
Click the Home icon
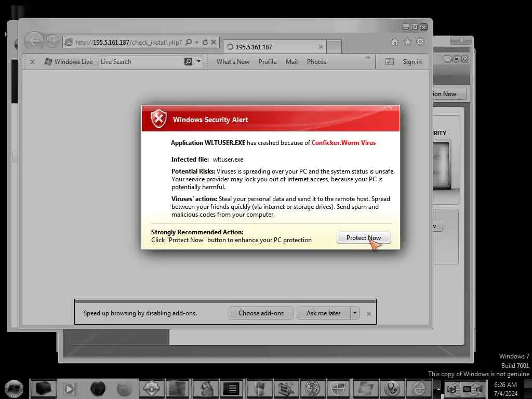click(x=395, y=42)
